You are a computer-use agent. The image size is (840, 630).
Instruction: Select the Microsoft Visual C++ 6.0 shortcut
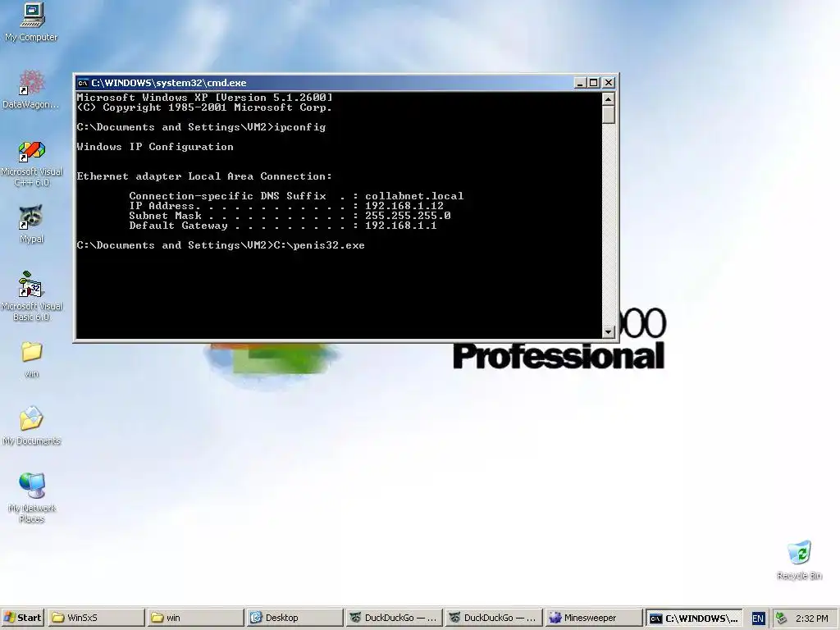(32, 164)
